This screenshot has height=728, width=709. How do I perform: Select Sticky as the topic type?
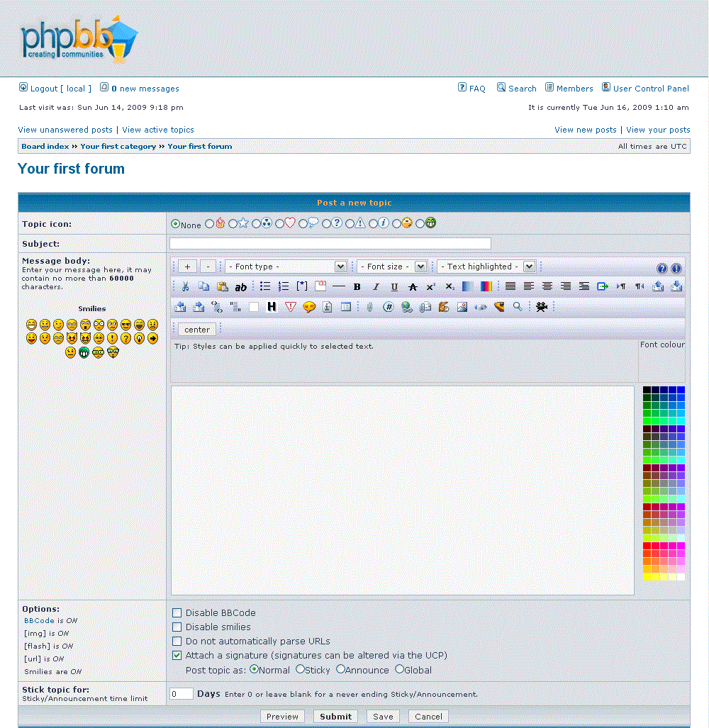pyautogui.click(x=301, y=669)
